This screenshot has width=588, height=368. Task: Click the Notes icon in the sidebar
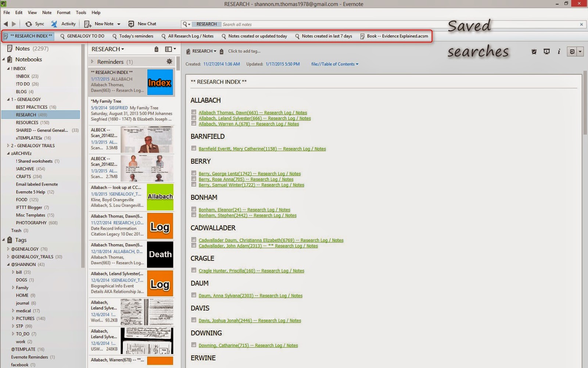(10, 49)
